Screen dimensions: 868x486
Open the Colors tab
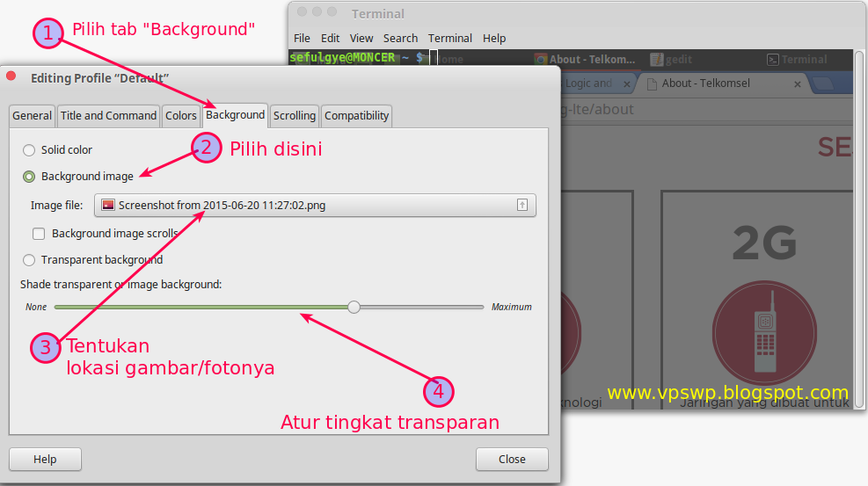pyautogui.click(x=181, y=116)
